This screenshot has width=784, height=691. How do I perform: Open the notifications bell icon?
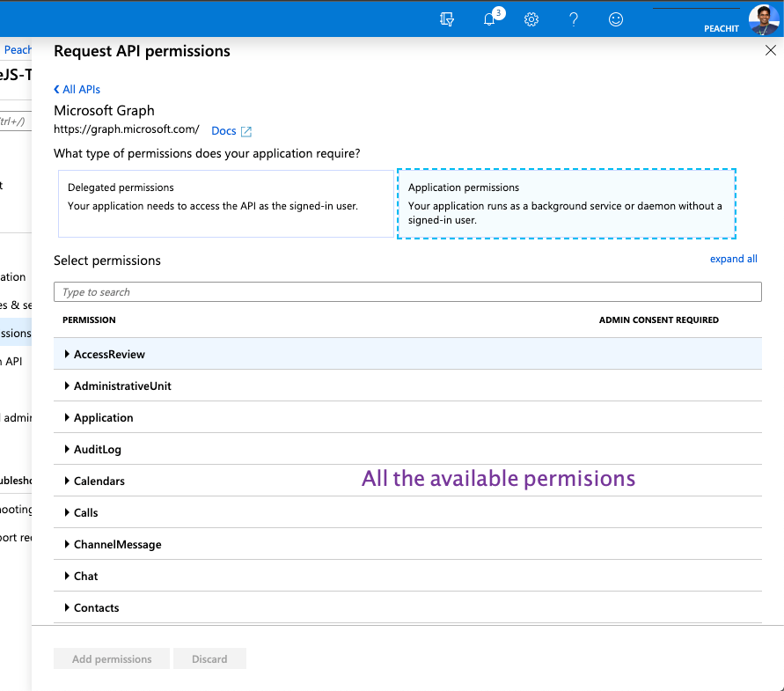pyautogui.click(x=490, y=19)
